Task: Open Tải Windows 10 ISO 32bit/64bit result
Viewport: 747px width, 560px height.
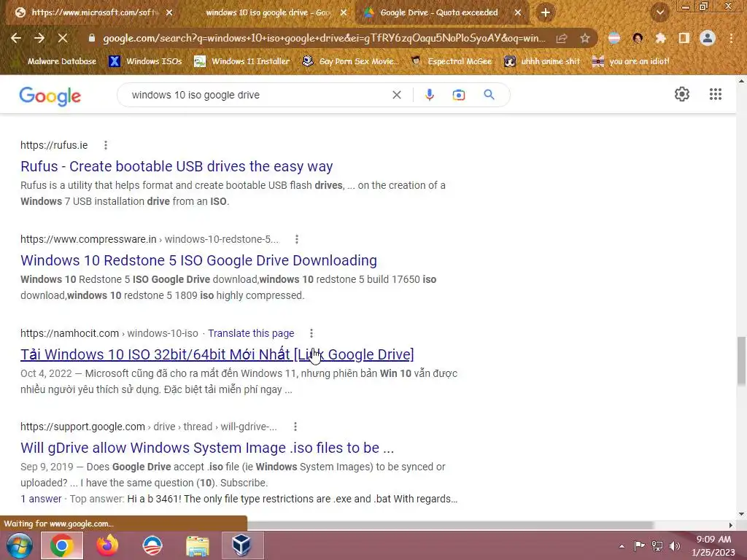Action: [217, 354]
